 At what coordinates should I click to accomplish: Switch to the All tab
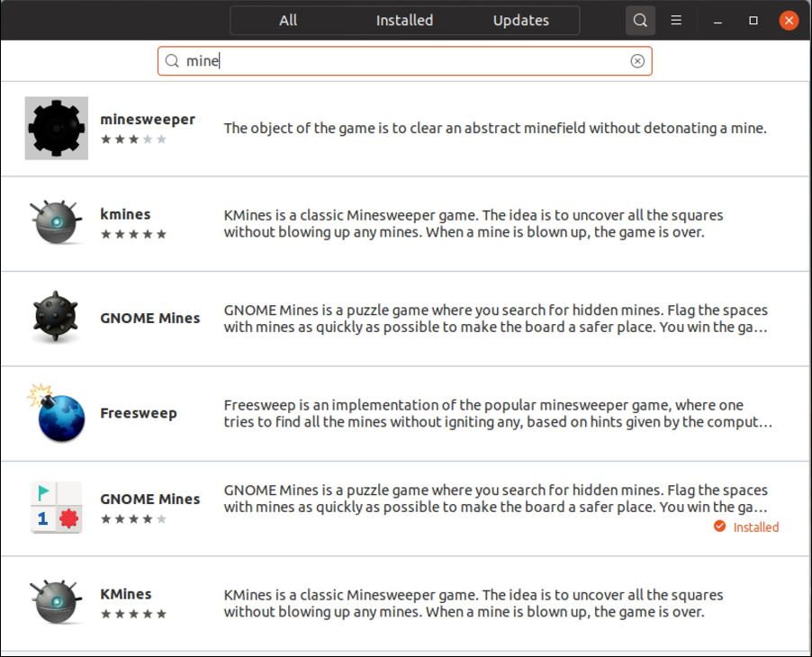[288, 20]
